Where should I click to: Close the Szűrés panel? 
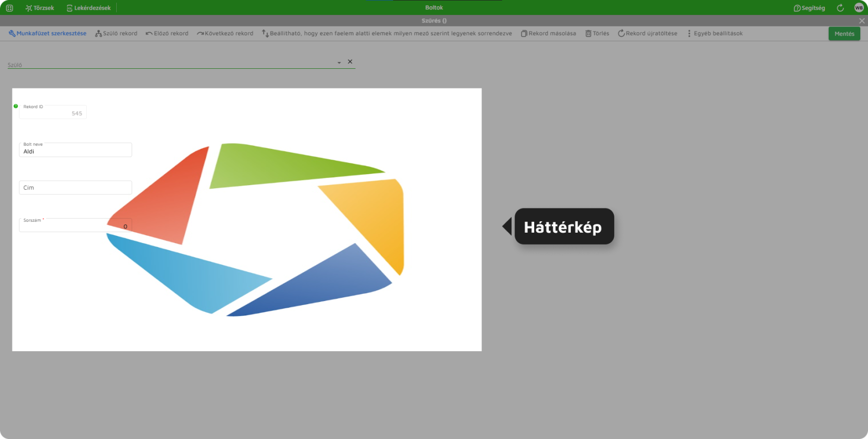[x=862, y=21]
